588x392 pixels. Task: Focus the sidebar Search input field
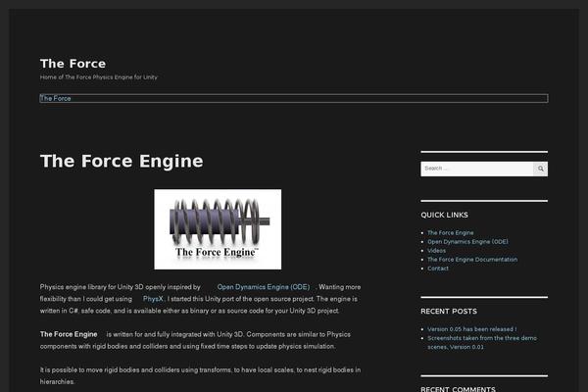[x=476, y=169]
